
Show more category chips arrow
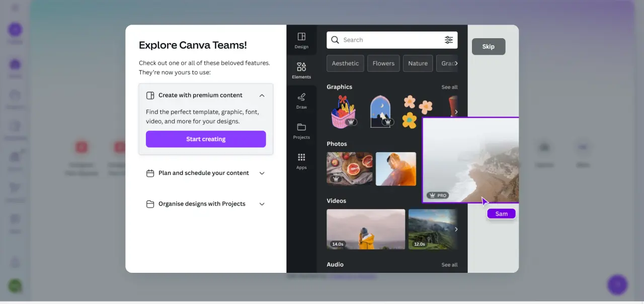click(456, 63)
